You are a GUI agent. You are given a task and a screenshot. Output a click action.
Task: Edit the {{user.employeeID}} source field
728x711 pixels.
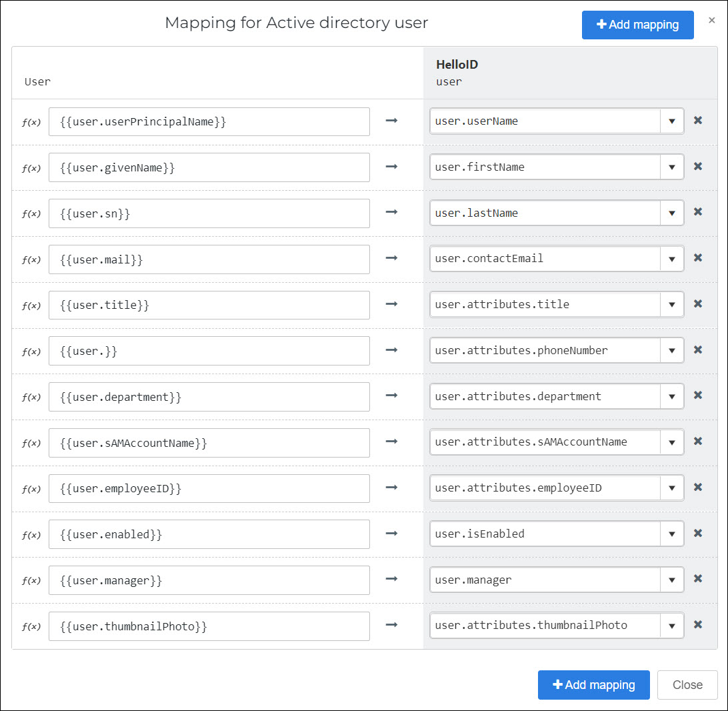[209, 488]
